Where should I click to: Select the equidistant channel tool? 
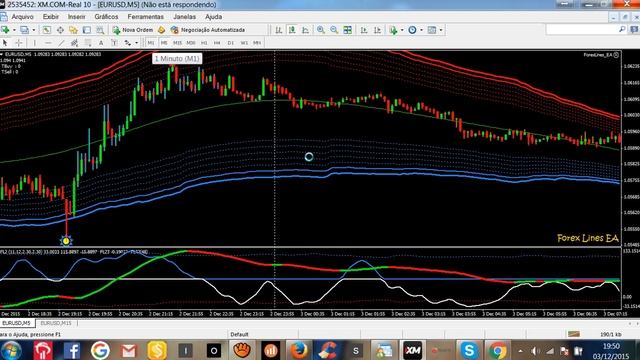(74, 42)
